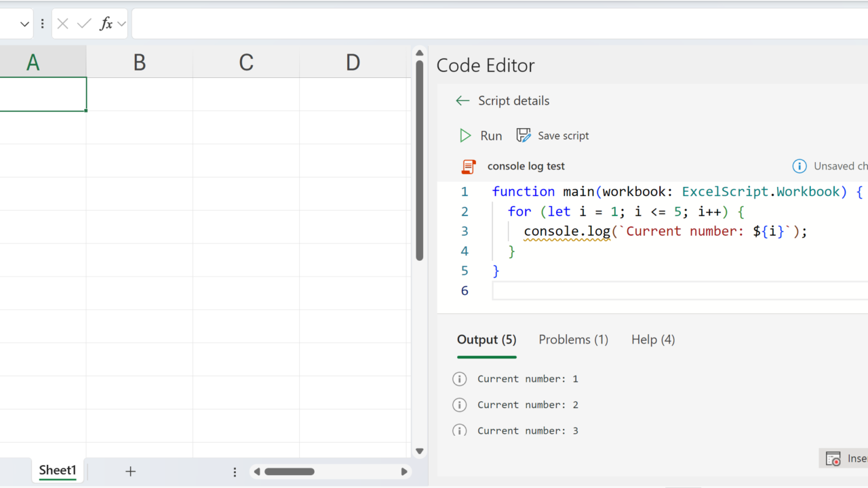Click the cancel X icon in formula bar
This screenshot has height=488, width=868.
pos(63,24)
